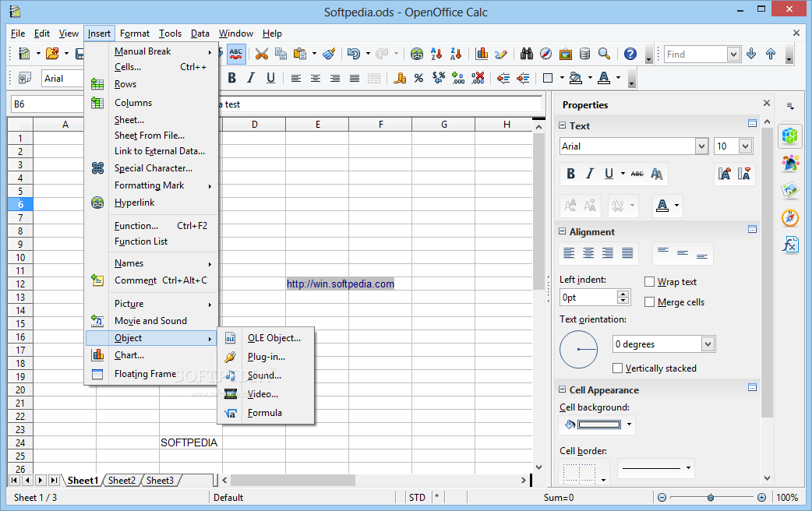Image resolution: width=812 pixels, height=511 pixels.
Task: Toggle Bold in formatting toolbar
Action: [x=232, y=78]
